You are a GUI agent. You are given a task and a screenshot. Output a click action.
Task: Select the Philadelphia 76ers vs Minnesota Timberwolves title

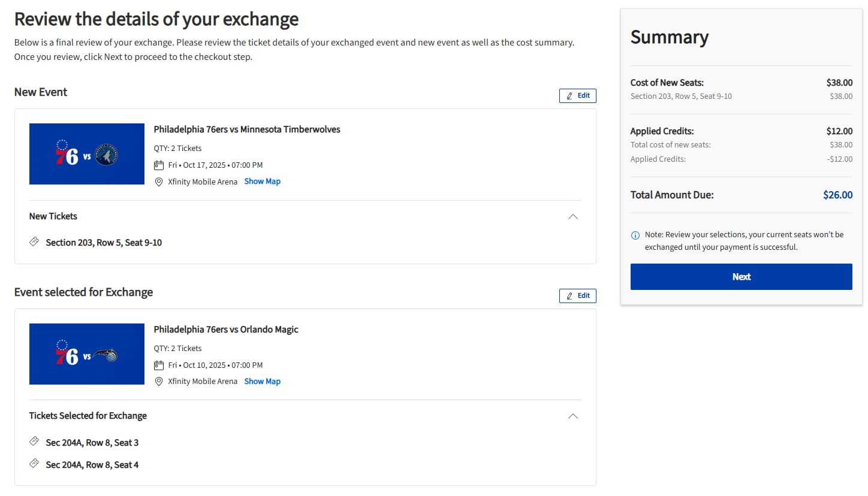point(247,129)
